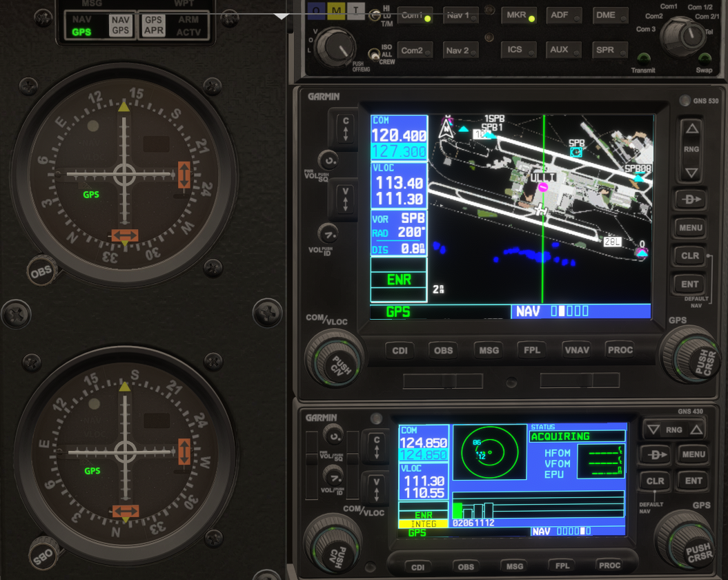Toggle Nav 1 audio on audio panel
The width and height of the screenshot is (728, 580).
tap(458, 15)
